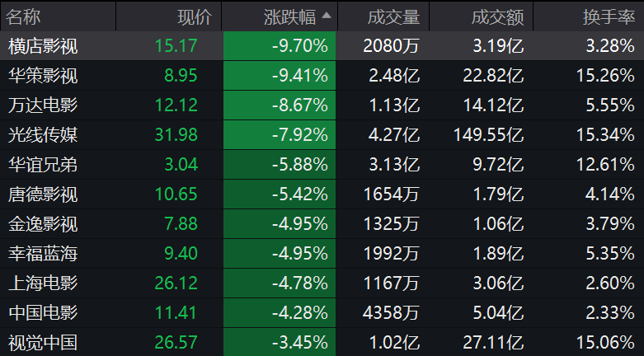Sort the table by 现价 header
Screen dimensions: 644x356
pos(195,16)
